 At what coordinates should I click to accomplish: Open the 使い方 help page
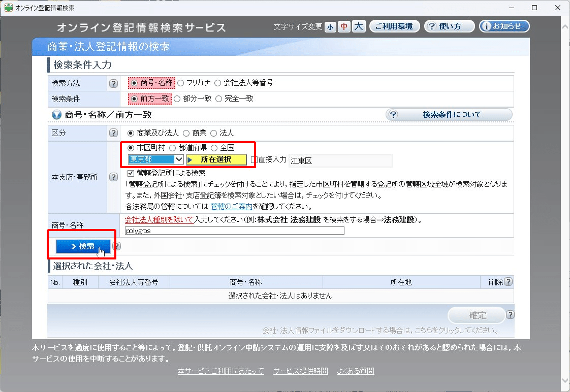449,26
